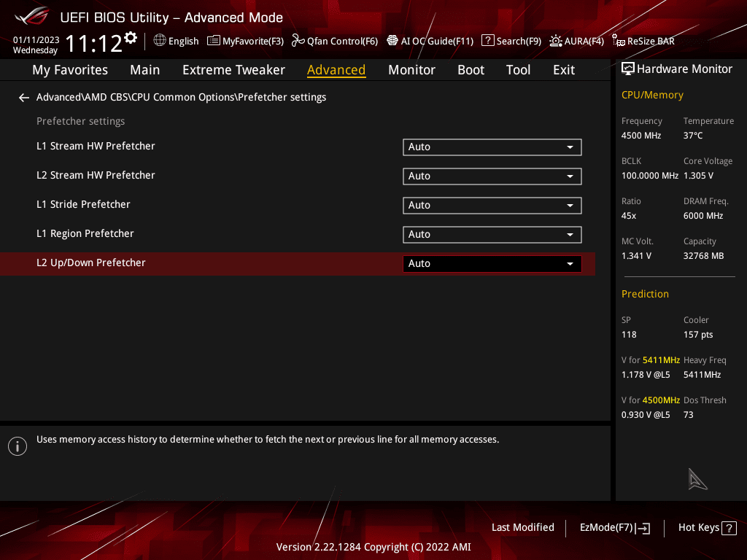Screen dimensions: 747x560
Task: Launch AI OC Guide brain icon
Action: tap(392, 41)
